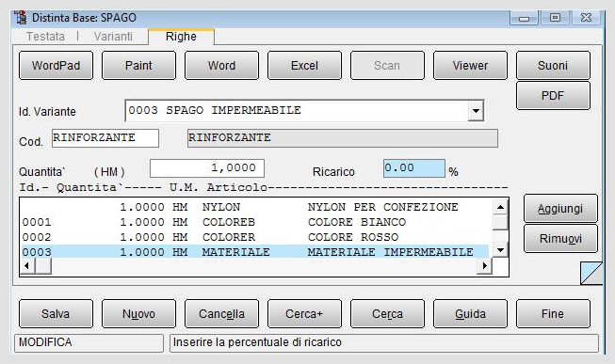Viewport: 615px width, 364px height.
Task: Minimize the Distinta Base window
Action: click(524, 18)
